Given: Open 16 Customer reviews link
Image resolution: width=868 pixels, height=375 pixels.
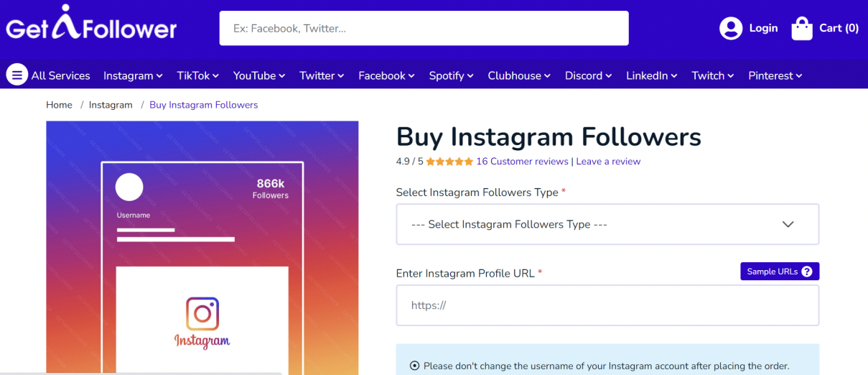Looking at the screenshot, I should point(522,162).
